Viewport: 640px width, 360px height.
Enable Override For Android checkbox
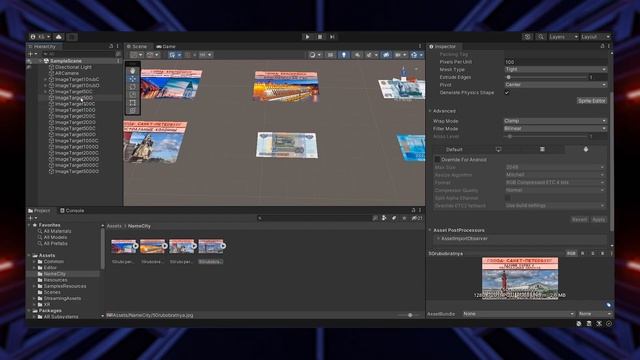[437, 160]
